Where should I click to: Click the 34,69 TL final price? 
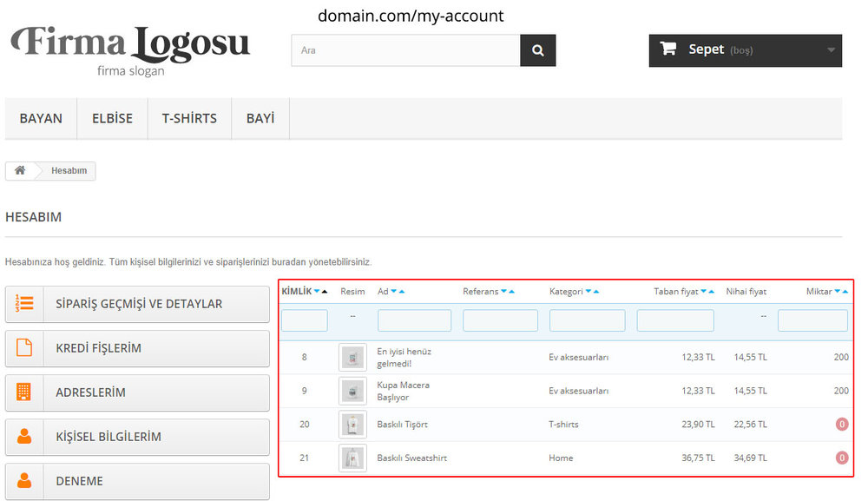point(751,458)
